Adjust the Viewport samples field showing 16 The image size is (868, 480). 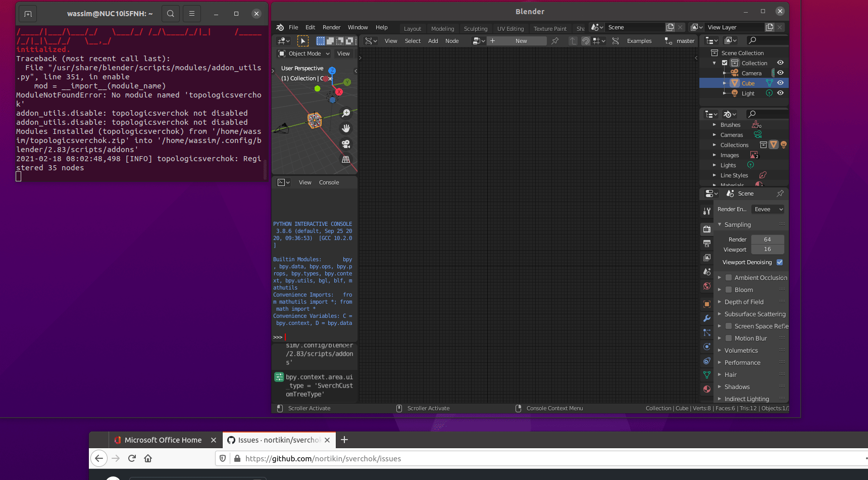tap(768, 250)
